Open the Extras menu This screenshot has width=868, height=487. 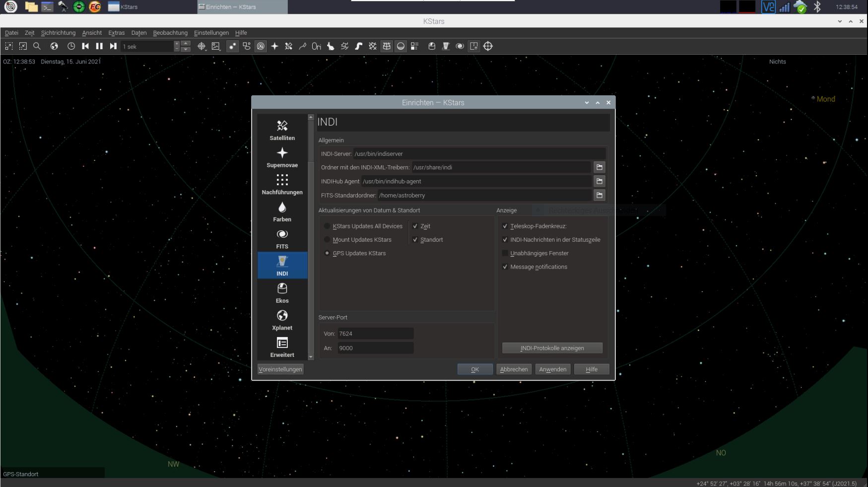click(x=117, y=33)
